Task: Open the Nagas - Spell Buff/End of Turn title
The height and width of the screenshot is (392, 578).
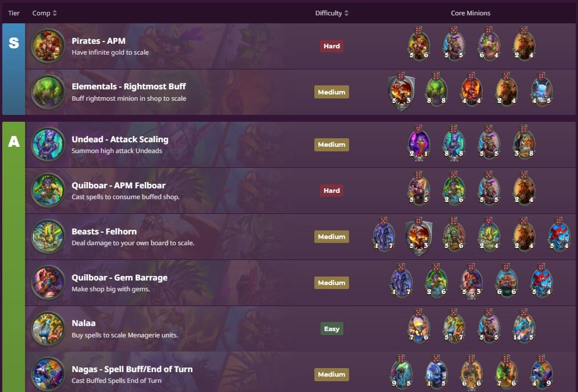Action: (132, 369)
